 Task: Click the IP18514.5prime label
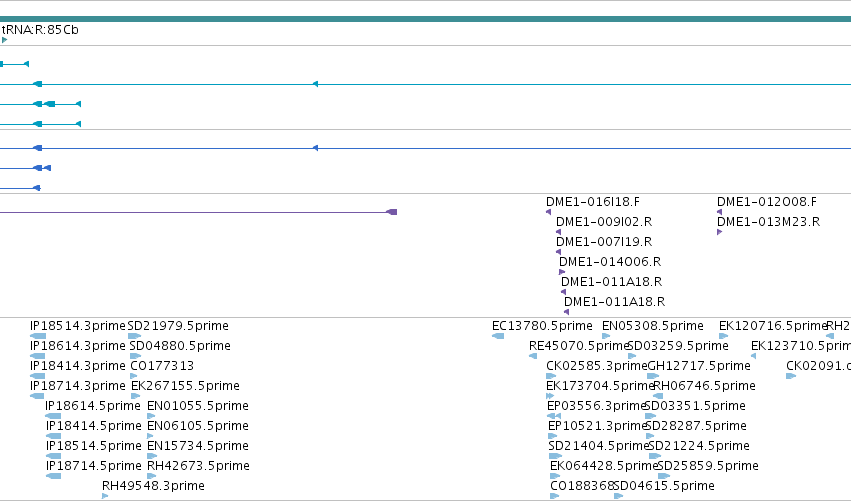click(93, 446)
